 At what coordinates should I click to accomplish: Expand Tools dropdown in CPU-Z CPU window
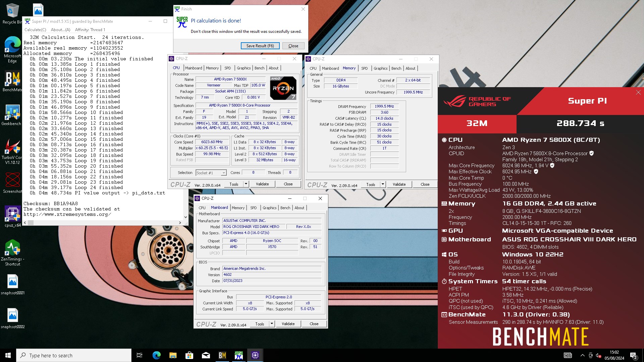pyautogui.click(x=246, y=184)
